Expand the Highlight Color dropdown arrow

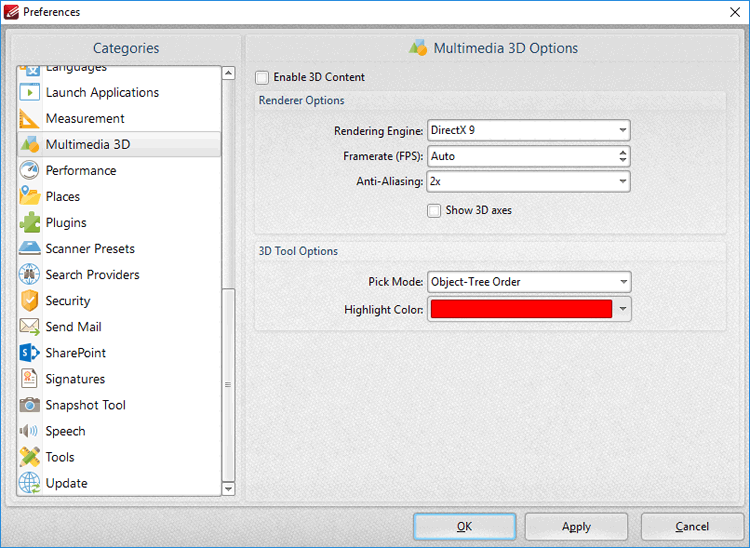tap(623, 309)
